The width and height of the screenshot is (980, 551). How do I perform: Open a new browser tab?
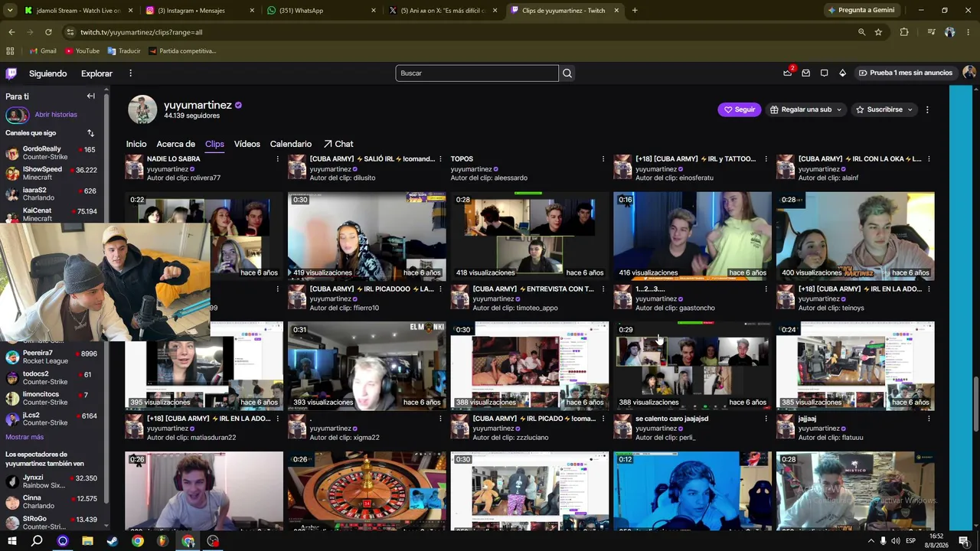[x=635, y=11]
